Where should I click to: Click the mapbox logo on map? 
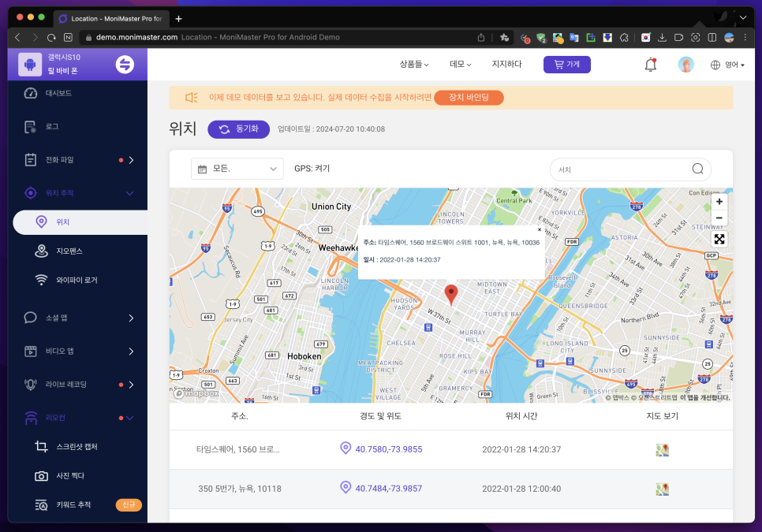196,393
